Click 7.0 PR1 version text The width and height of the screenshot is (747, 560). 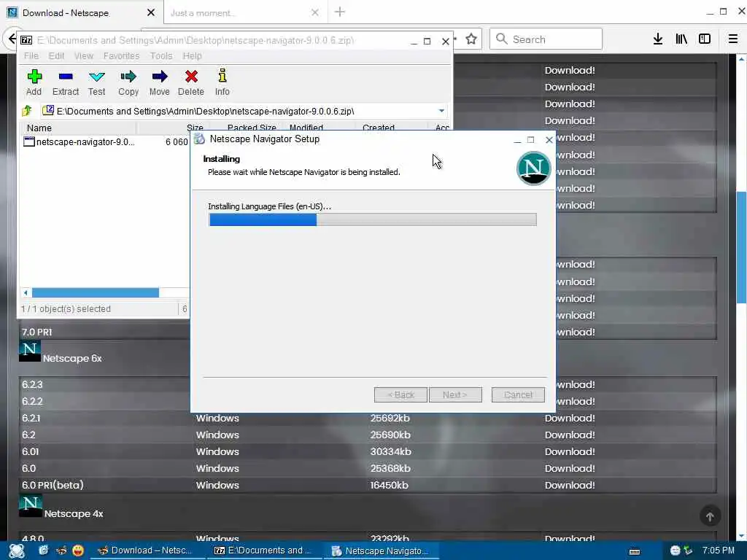[36, 332]
